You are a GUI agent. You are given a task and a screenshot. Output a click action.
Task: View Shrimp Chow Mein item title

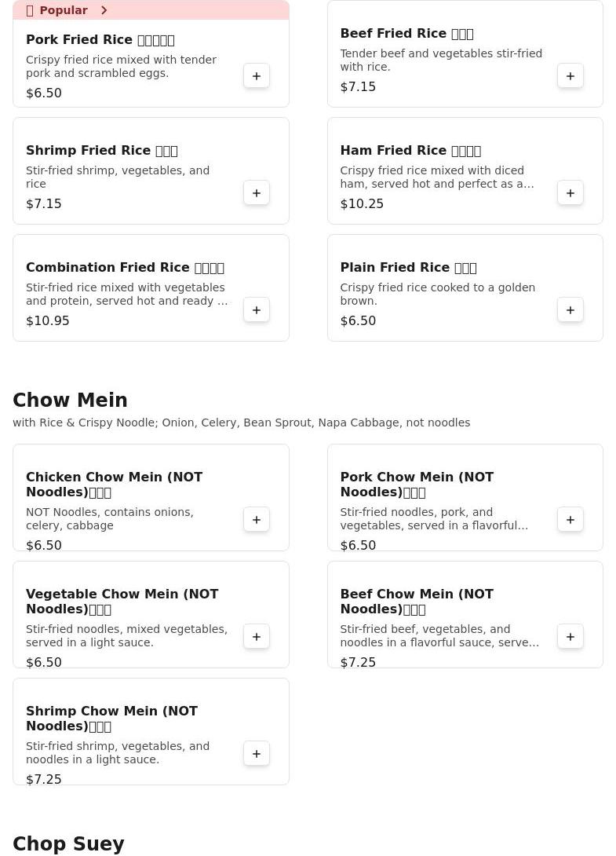click(111, 719)
